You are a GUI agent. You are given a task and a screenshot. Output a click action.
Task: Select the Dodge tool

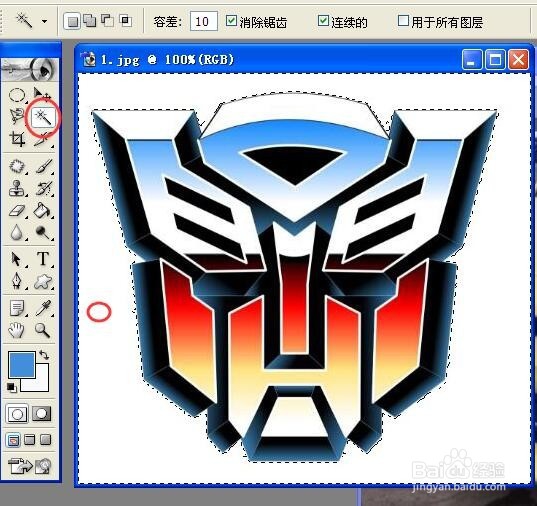(x=43, y=233)
